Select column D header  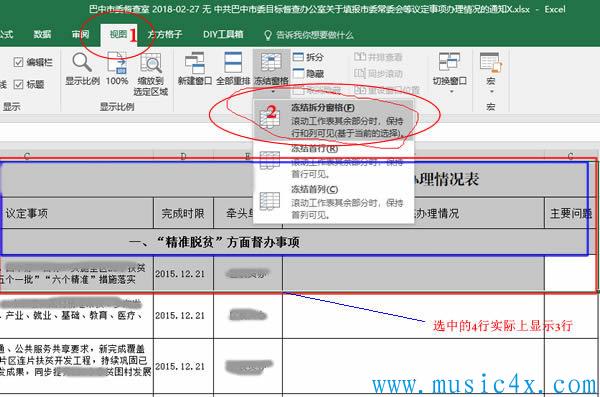pyautogui.click(x=183, y=155)
